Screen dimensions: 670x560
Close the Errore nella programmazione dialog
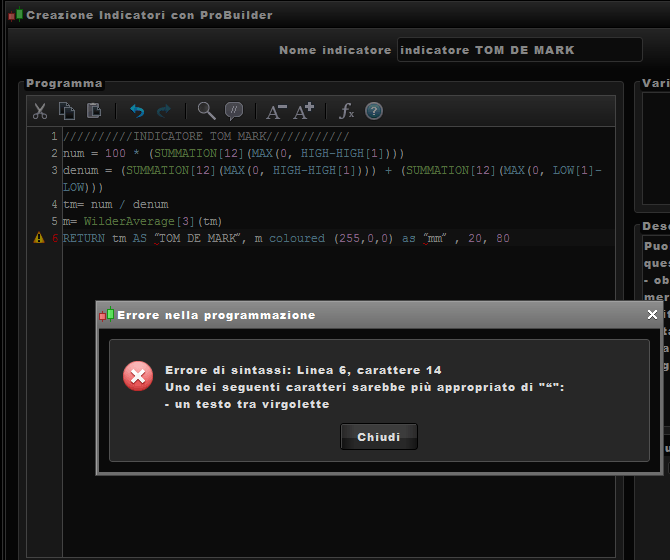point(652,315)
